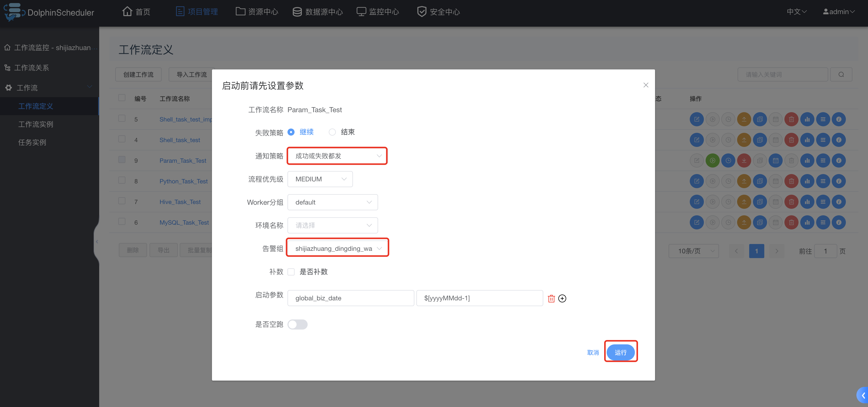This screenshot has height=407, width=868.
Task: Add a new startup parameter row
Action: click(562, 298)
